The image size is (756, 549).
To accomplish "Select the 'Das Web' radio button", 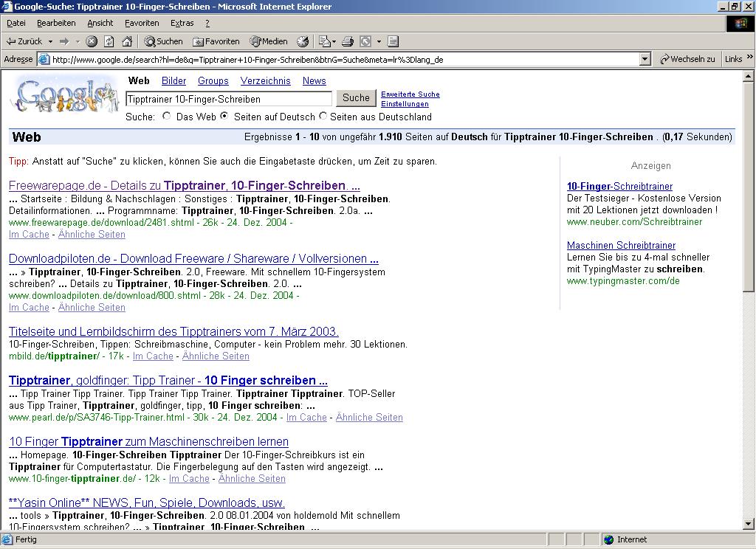I will 167,117.
